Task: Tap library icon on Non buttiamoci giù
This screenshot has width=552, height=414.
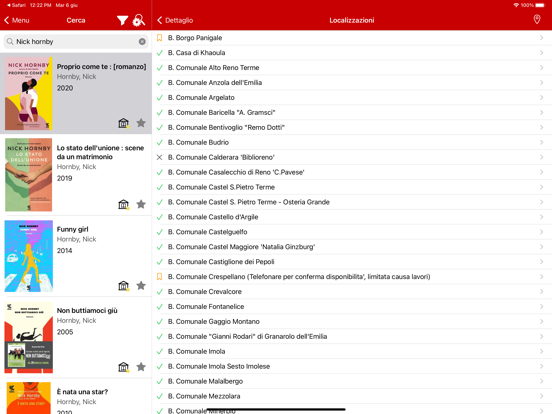Action: (x=124, y=367)
